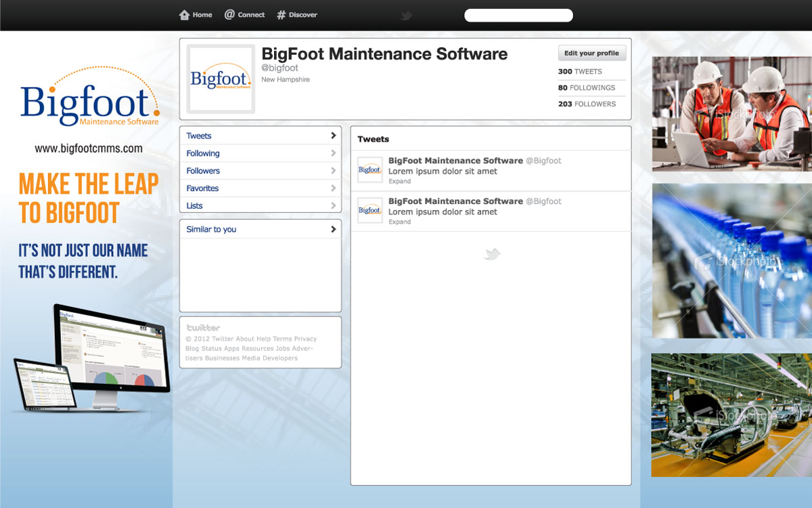Select the Followers sidebar tab

click(261, 171)
